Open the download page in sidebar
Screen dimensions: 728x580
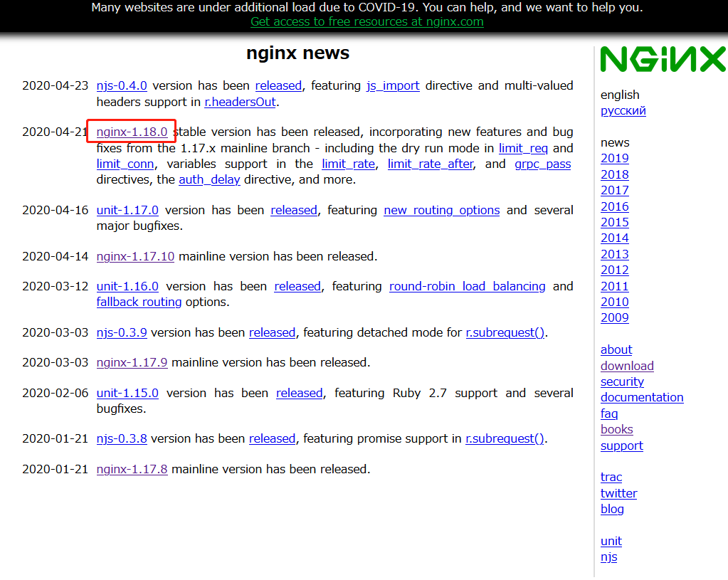point(626,366)
